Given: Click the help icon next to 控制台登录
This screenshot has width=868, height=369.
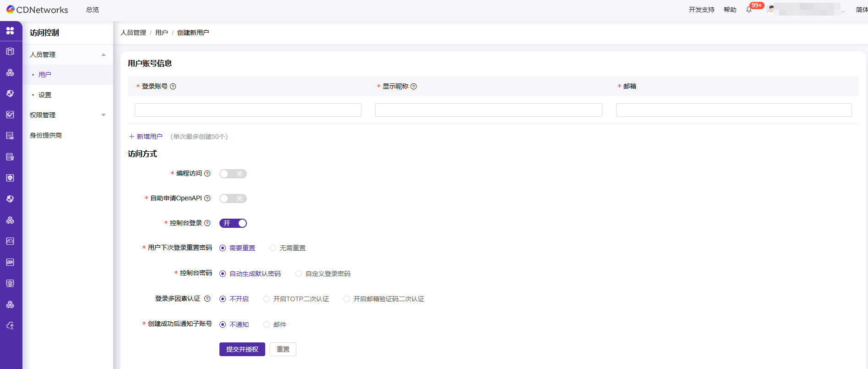Looking at the screenshot, I should (x=207, y=223).
